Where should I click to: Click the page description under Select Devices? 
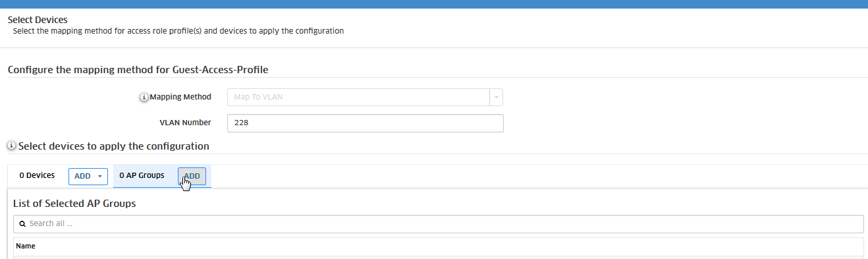[178, 31]
